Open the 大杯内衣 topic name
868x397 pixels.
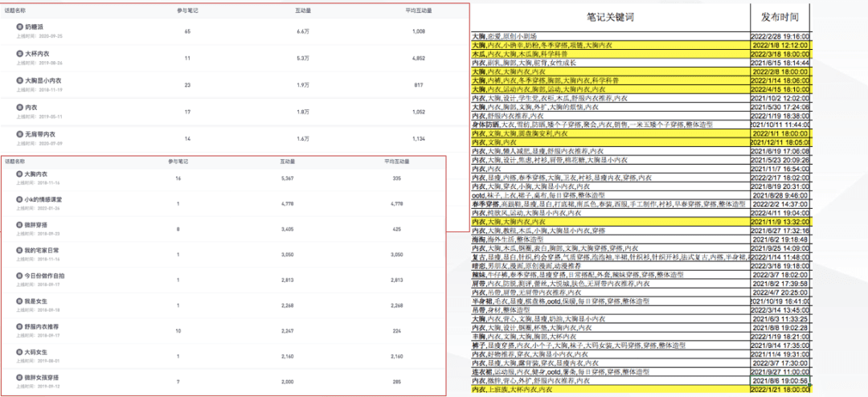[x=37, y=54]
